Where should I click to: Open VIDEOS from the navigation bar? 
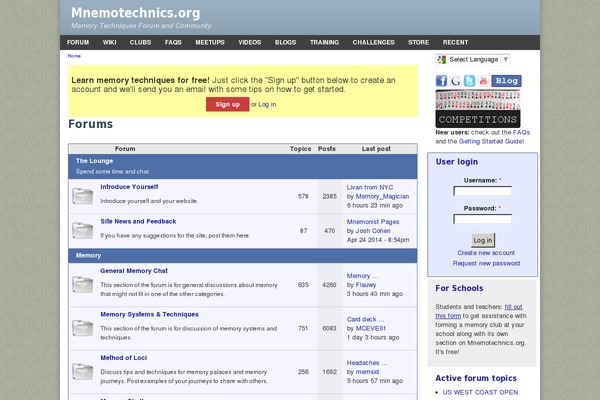(x=250, y=42)
